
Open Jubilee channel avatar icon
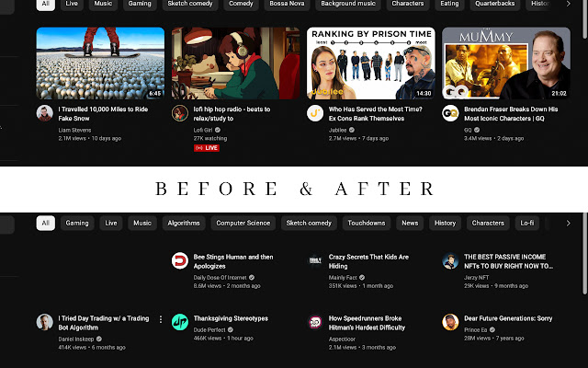(315, 113)
